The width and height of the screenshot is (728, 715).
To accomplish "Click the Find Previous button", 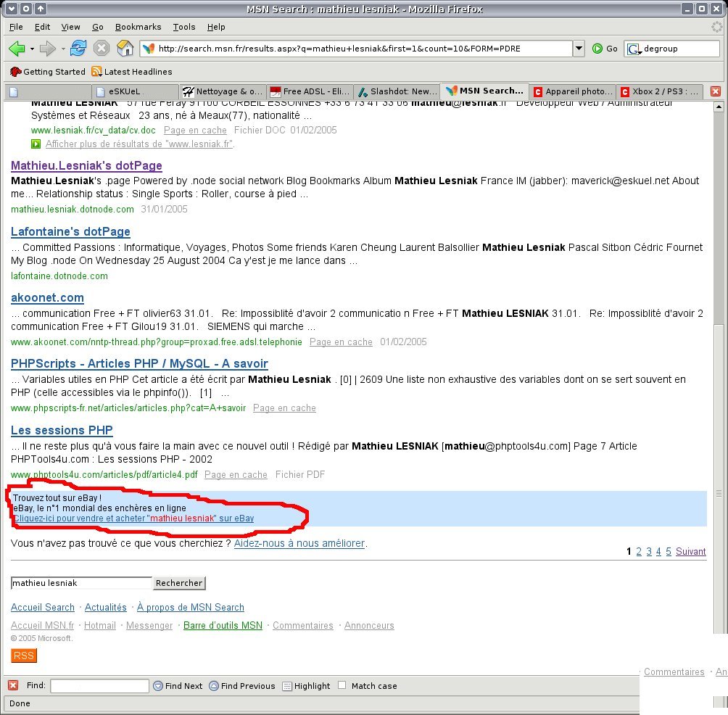I will (242, 686).
